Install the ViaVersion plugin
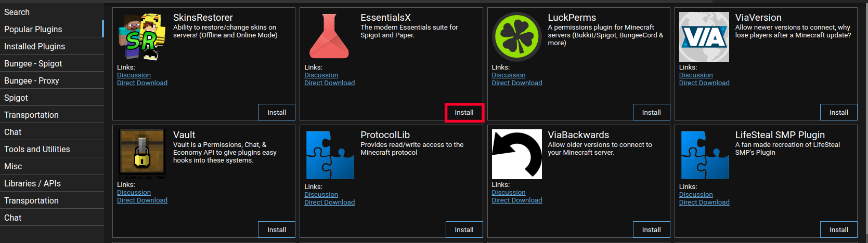This screenshot has height=243, width=868. pyautogui.click(x=838, y=112)
